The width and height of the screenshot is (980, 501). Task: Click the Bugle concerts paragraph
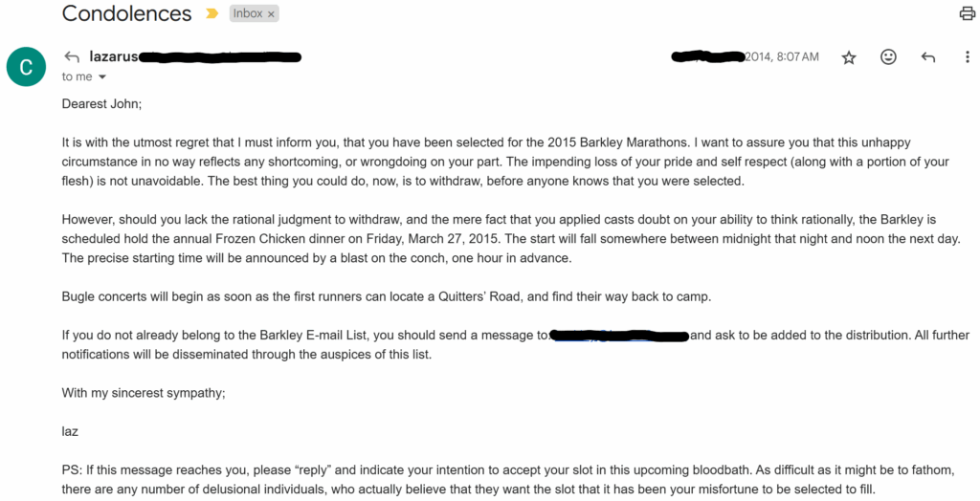(x=387, y=296)
